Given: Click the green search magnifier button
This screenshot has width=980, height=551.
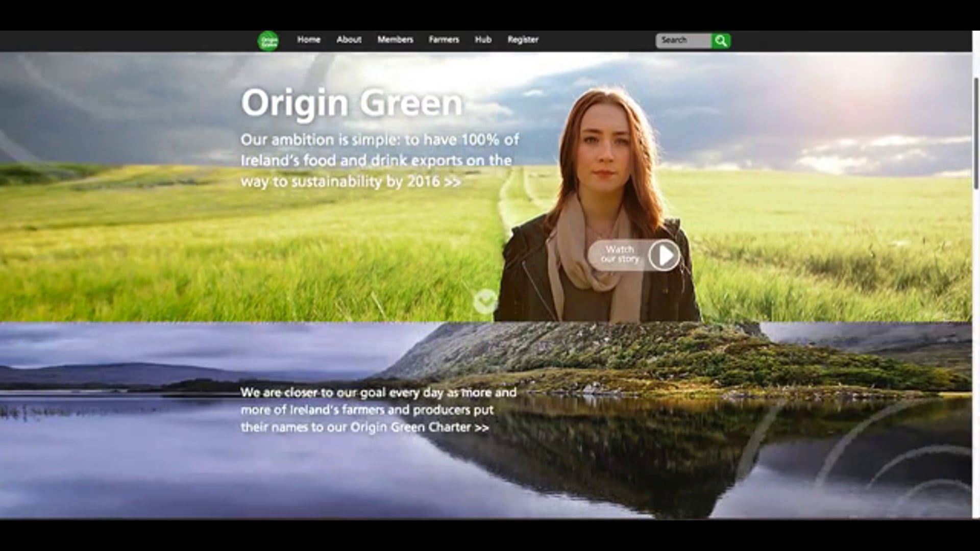Looking at the screenshot, I should coord(721,41).
